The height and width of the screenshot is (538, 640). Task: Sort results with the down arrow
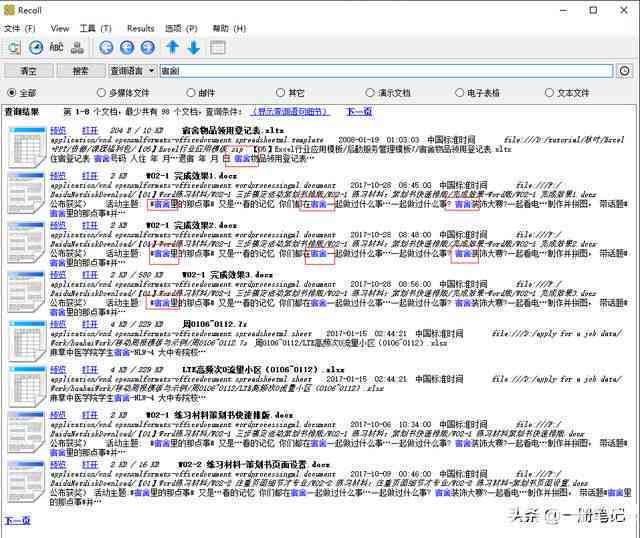193,47
